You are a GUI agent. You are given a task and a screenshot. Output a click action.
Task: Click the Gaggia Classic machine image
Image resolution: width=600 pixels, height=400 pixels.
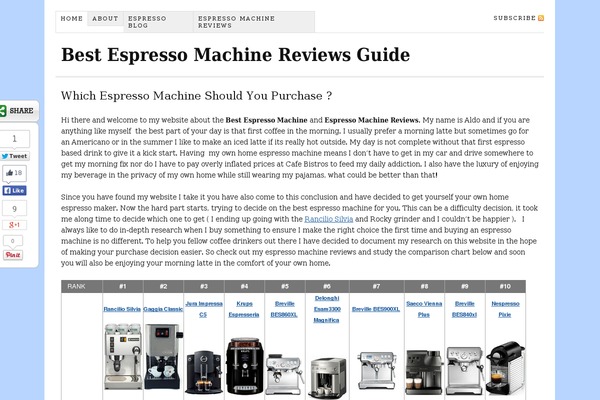(x=163, y=356)
